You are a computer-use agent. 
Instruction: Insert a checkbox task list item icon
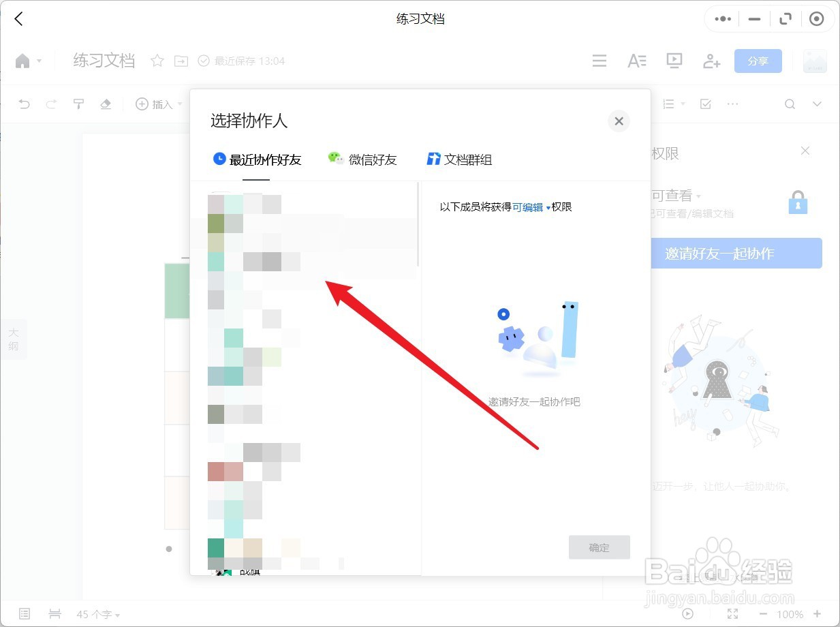(x=706, y=104)
